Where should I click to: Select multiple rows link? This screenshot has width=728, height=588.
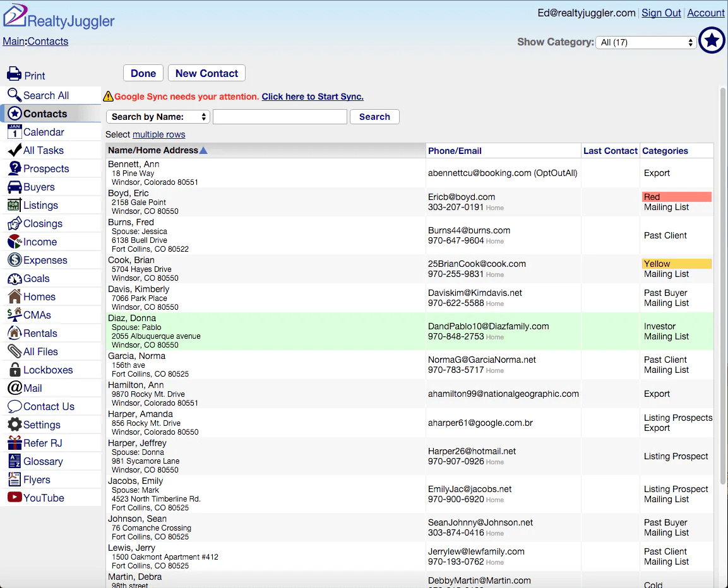pos(158,134)
